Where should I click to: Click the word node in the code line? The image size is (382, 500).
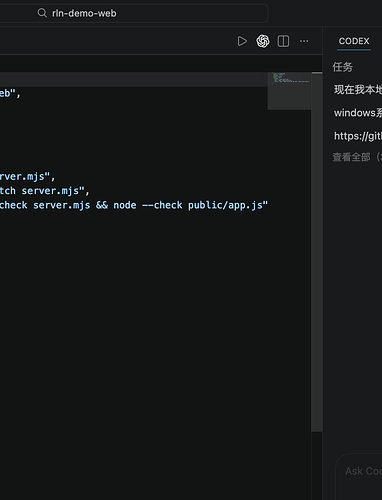pos(125,205)
